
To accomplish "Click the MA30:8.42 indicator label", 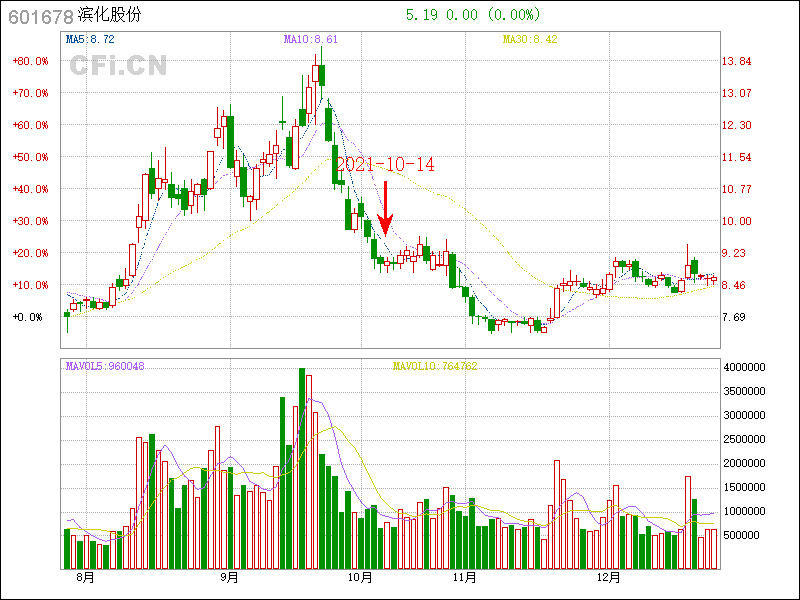I will [x=530, y=39].
